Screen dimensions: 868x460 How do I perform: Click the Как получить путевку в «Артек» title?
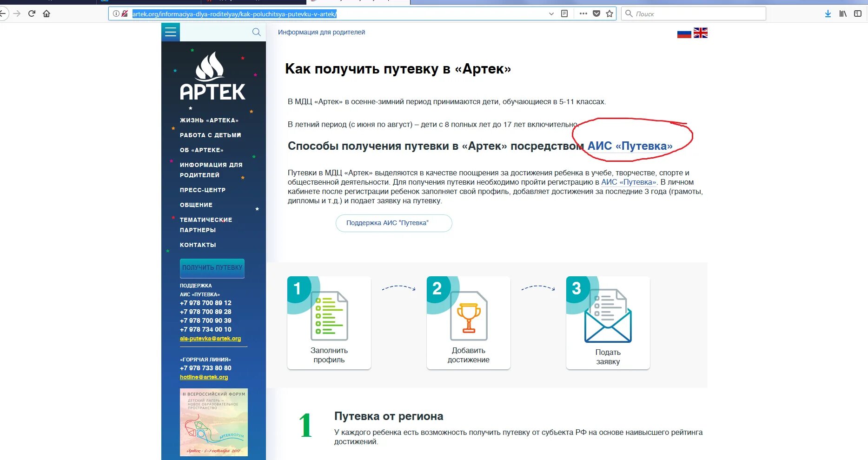click(x=398, y=69)
